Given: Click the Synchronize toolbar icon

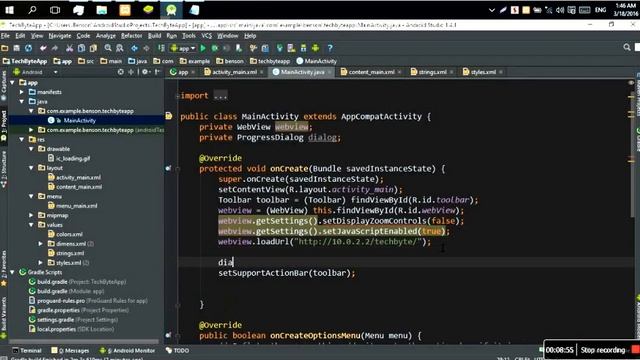Looking at the screenshot, I should pyautogui.click(x=28, y=48).
